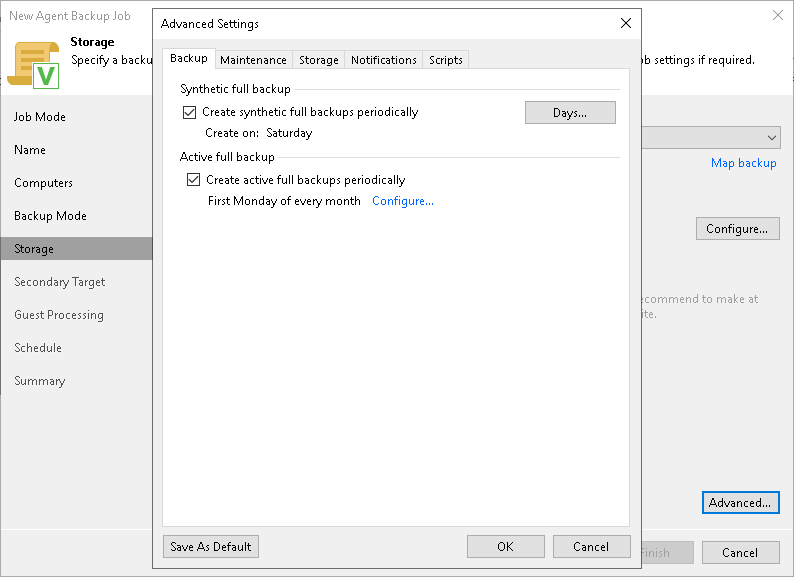794x577 pixels.
Task: Go to Name wizard step
Action: 30,150
